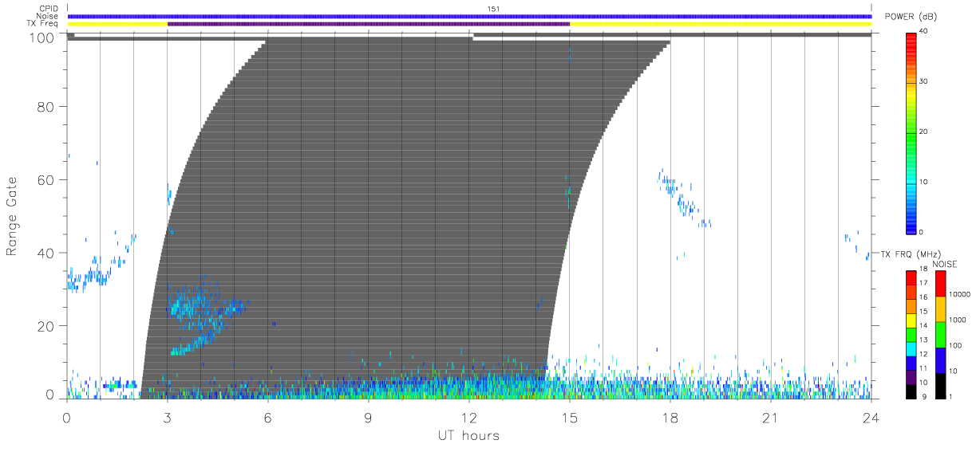Click the TX FRQ color legend bar
This screenshot has width=980, height=452.
click(x=911, y=333)
